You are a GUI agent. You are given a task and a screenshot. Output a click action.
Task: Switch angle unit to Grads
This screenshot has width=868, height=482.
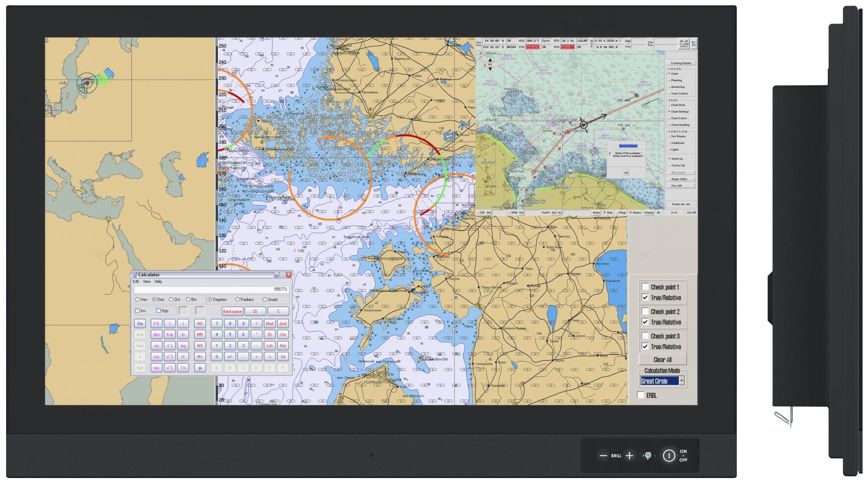265,299
